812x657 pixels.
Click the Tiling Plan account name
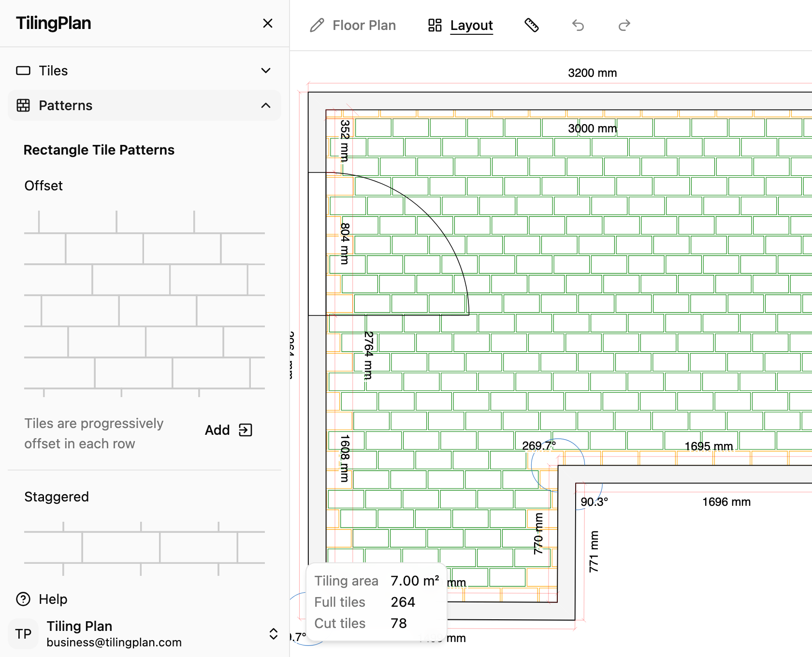[x=79, y=626]
